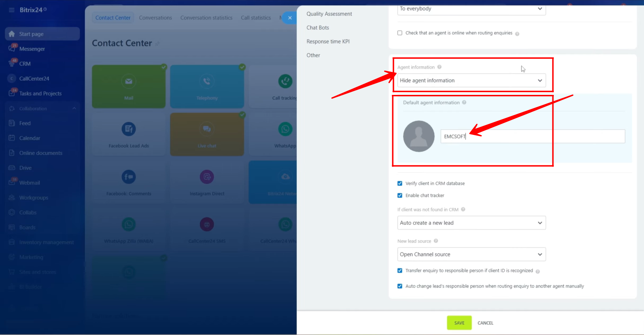Screen dimensions: 644x335
Task: Disable the Enable chat tracker checkbox
Action: click(400, 195)
